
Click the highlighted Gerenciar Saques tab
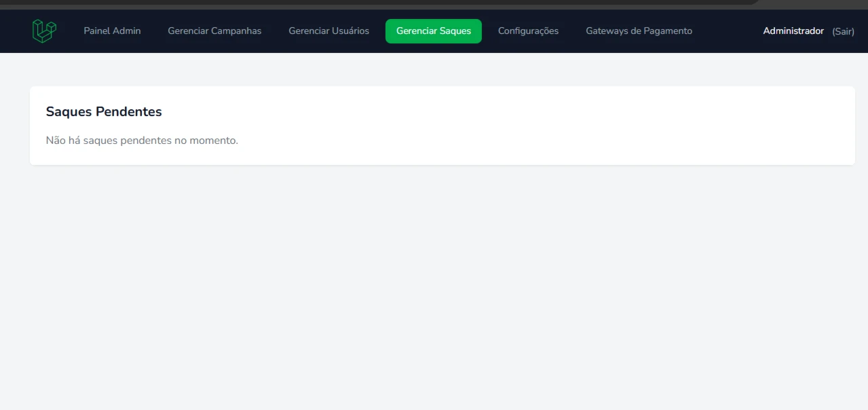pyautogui.click(x=434, y=31)
